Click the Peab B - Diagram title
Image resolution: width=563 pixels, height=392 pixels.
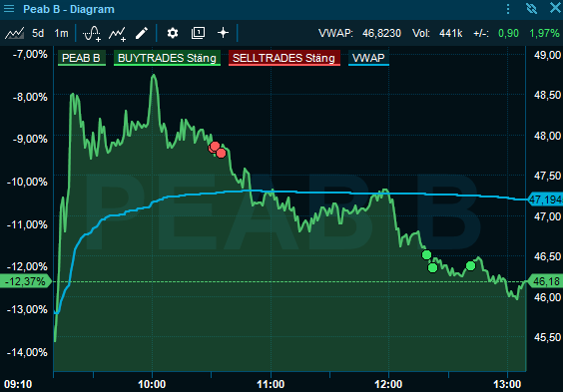coord(69,9)
